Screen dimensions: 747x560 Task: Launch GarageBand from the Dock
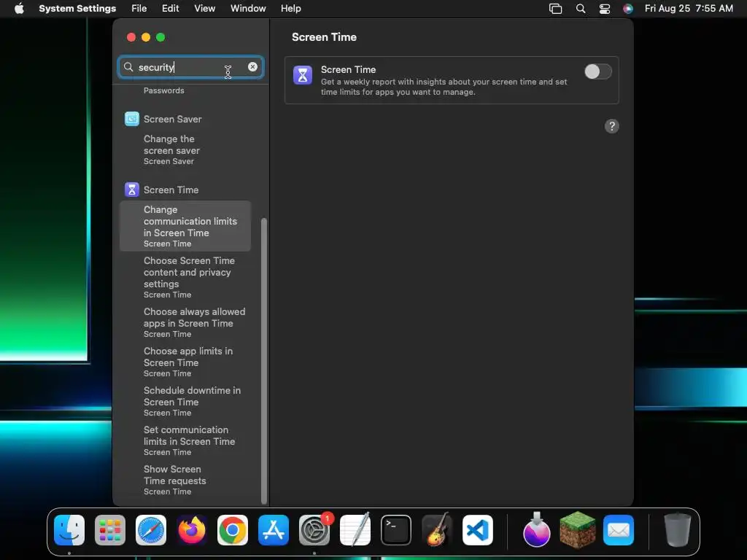tap(437, 529)
